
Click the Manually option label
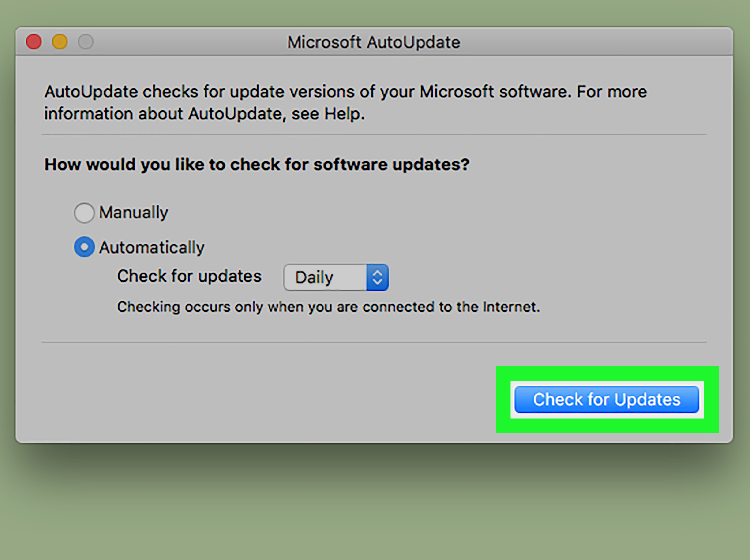134,213
